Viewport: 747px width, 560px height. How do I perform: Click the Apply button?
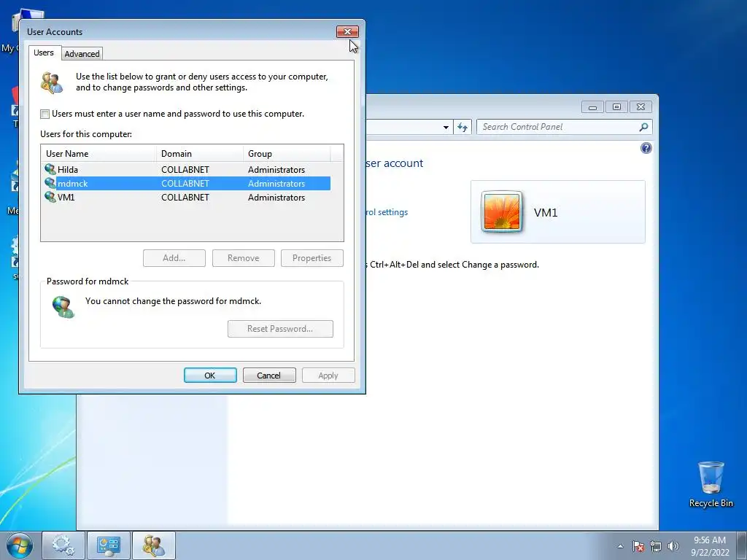[328, 376]
